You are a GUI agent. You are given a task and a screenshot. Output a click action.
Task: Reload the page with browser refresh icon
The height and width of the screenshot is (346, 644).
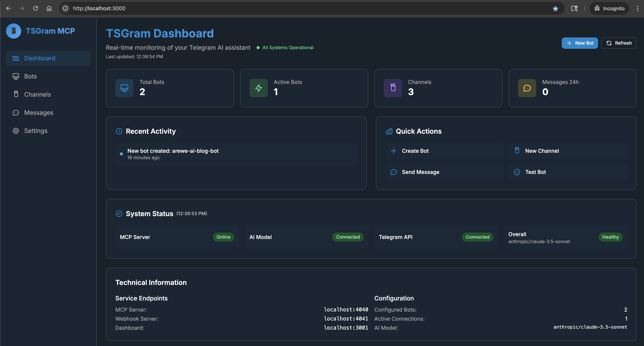tap(36, 9)
